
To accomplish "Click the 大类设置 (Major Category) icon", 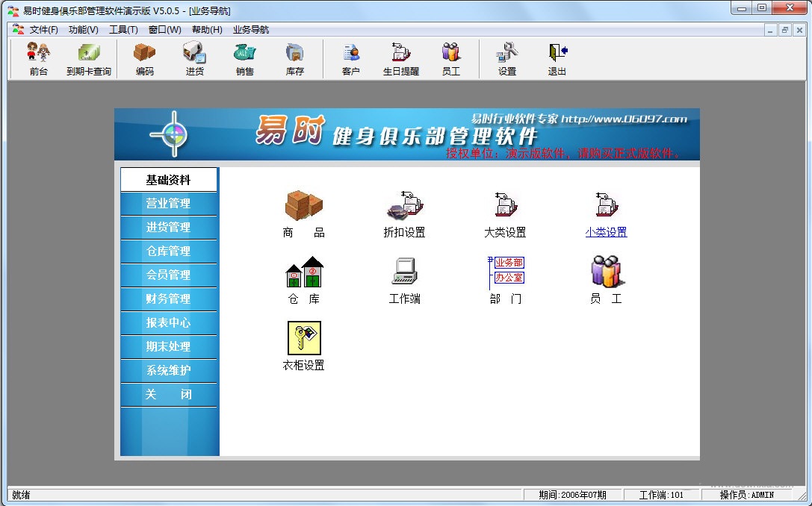I will (x=506, y=211).
